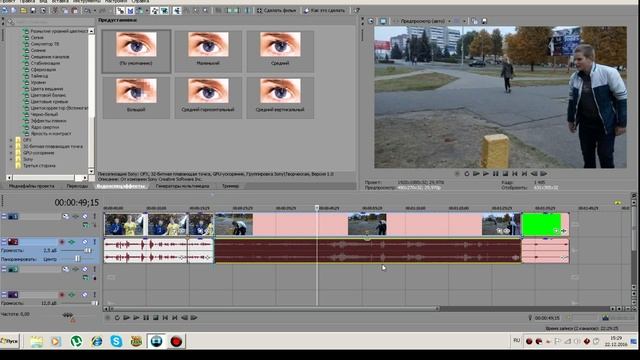Switch to Переходы tab
This screenshot has width=640, height=360.
coord(77,186)
